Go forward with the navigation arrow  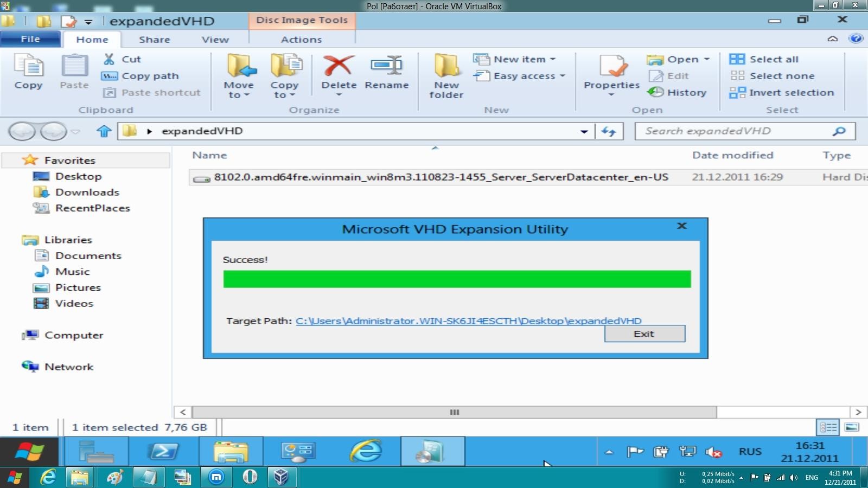(x=54, y=131)
